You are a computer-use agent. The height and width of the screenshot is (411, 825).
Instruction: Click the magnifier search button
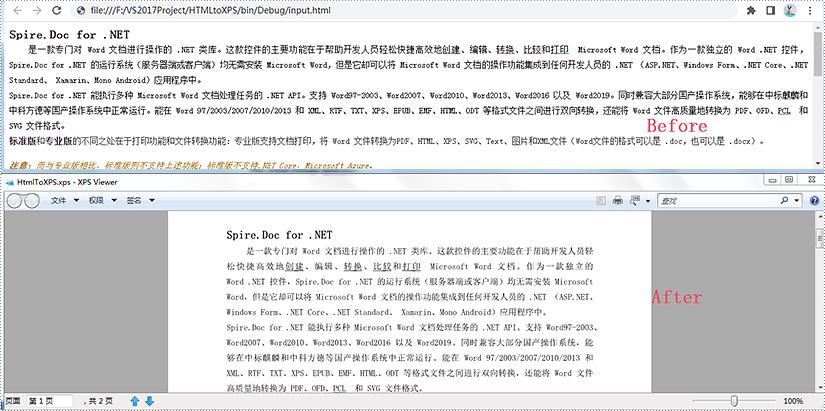784,201
